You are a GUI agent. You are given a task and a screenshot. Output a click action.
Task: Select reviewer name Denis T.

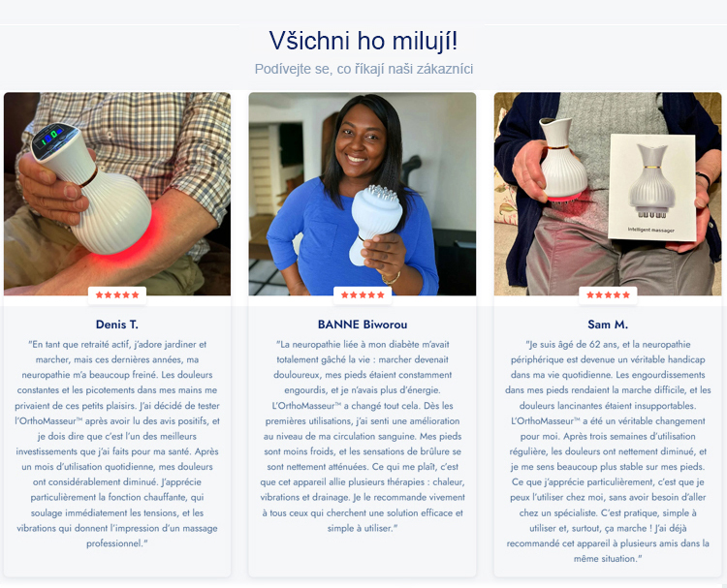click(117, 325)
